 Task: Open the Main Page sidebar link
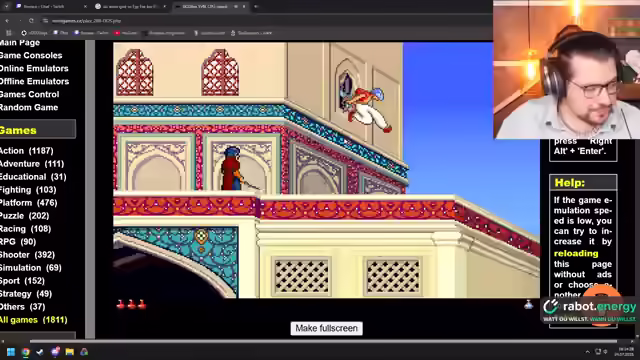(x=20, y=43)
